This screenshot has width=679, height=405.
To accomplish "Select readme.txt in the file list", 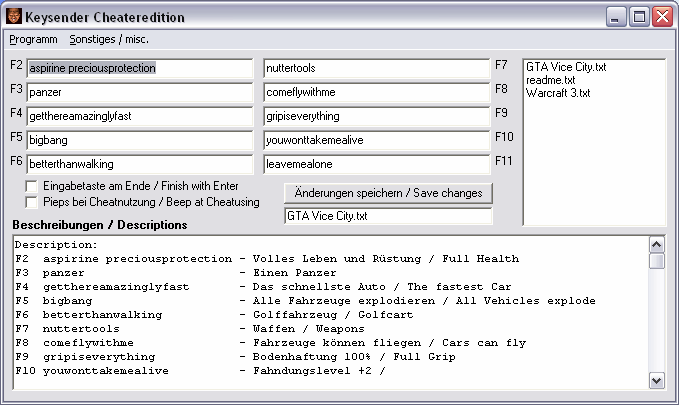I will [x=551, y=80].
